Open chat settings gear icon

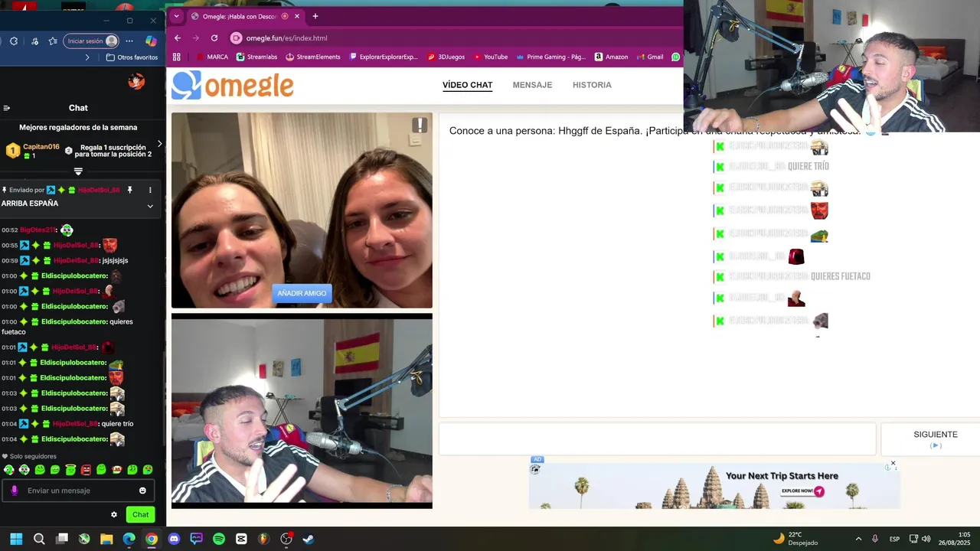[114, 515]
